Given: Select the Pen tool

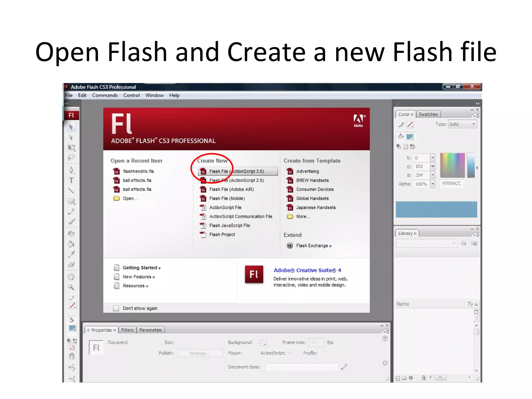Looking at the screenshot, I should 71,170.
